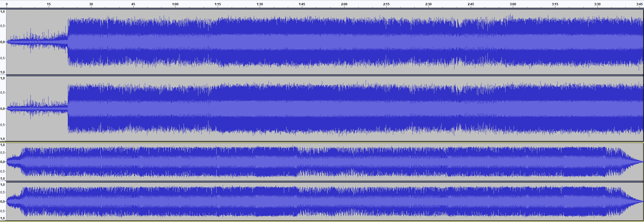Click the 3:45 mark at the ruler's end

tap(639, 4)
